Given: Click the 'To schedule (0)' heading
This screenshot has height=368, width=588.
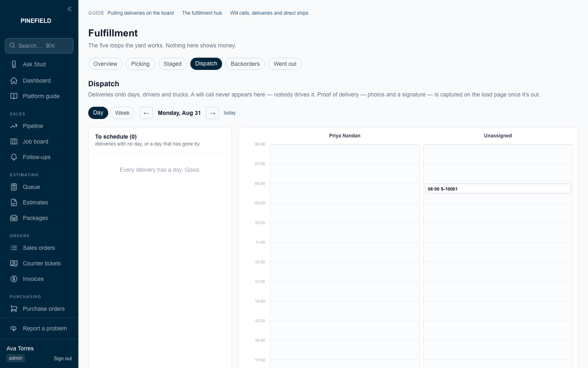Looking at the screenshot, I should point(116,137).
